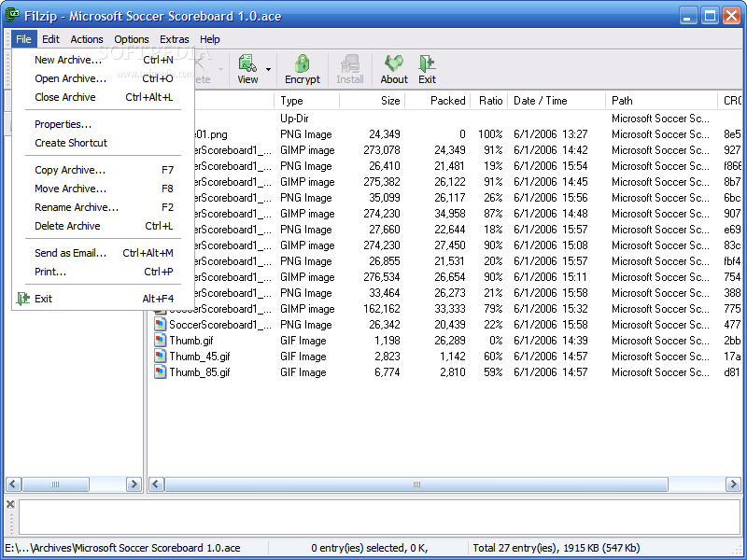Image resolution: width=747 pixels, height=560 pixels.
Task: Open the About toolbar icon
Action: point(394,63)
